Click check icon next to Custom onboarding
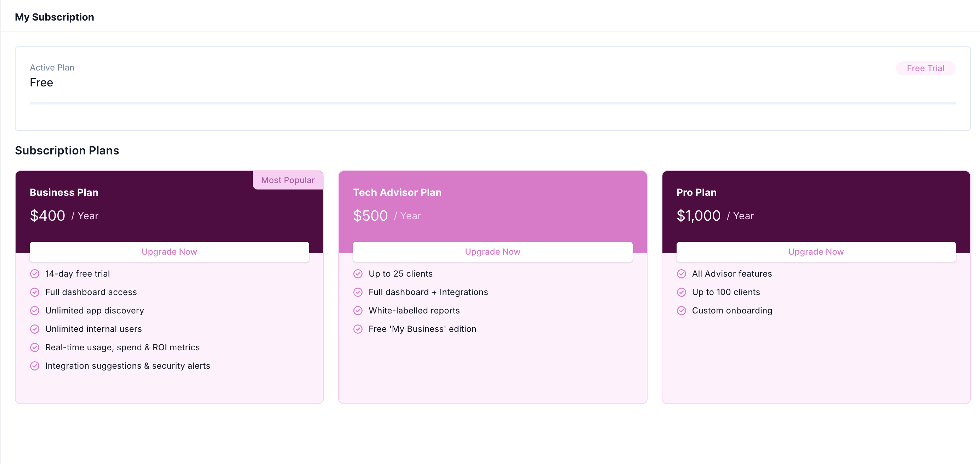Viewport: 980px width, 464px height. 681,311
